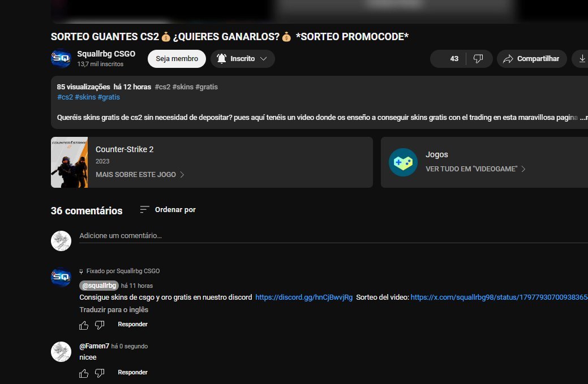Click 13,7 mil inscritos subscriber count
This screenshot has width=588, height=384.
pyautogui.click(x=100, y=64)
